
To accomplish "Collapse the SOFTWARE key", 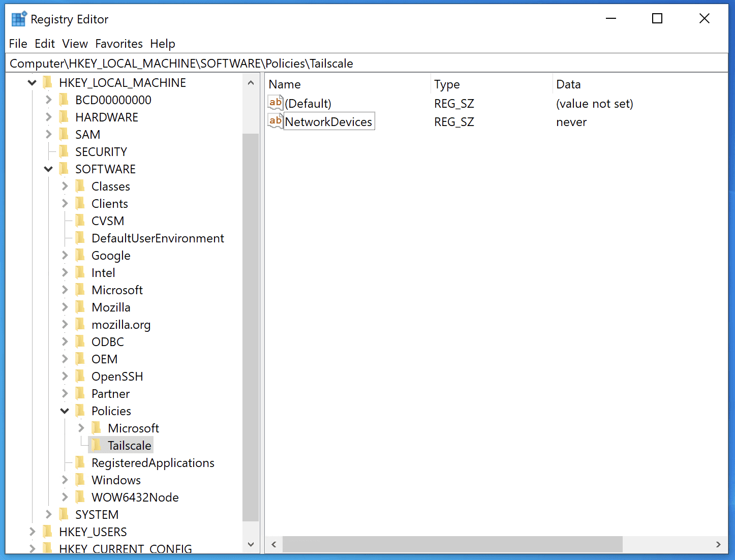I will pyautogui.click(x=48, y=169).
